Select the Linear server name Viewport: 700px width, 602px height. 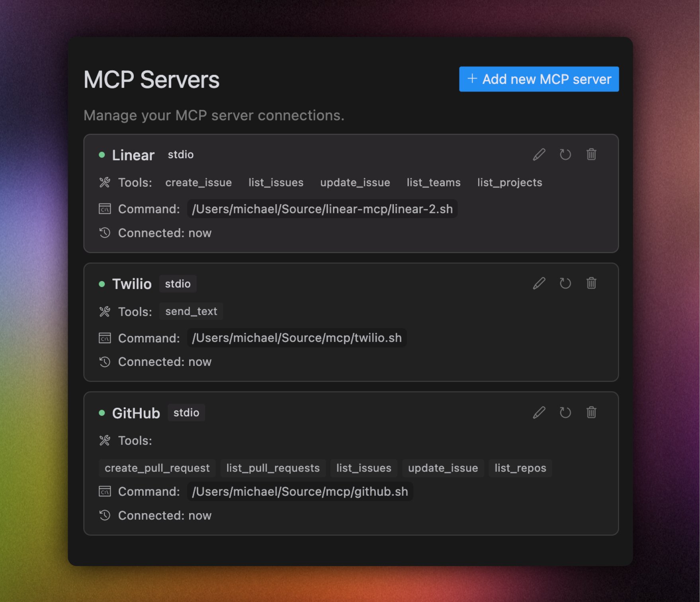[133, 155]
